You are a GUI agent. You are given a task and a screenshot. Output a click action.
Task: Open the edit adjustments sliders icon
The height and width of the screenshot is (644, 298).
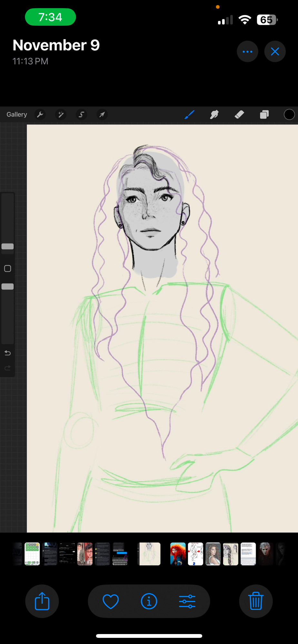pyautogui.click(x=187, y=601)
